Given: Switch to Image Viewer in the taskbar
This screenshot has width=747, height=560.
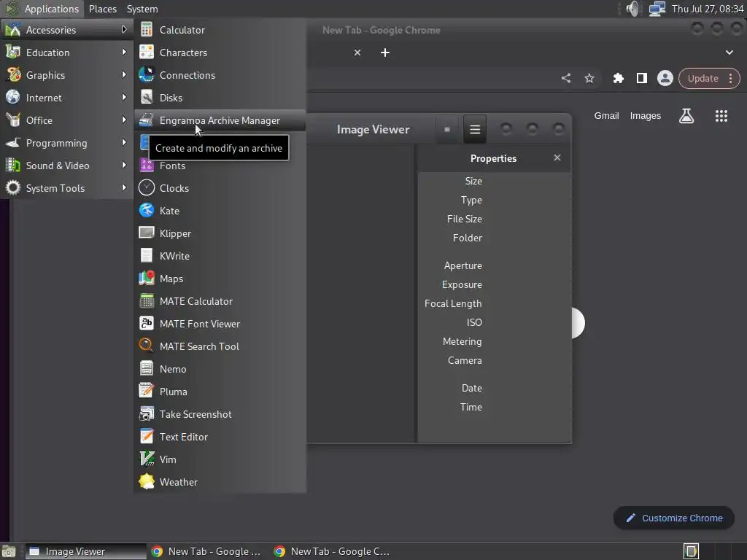Looking at the screenshot, I should 86,551.
